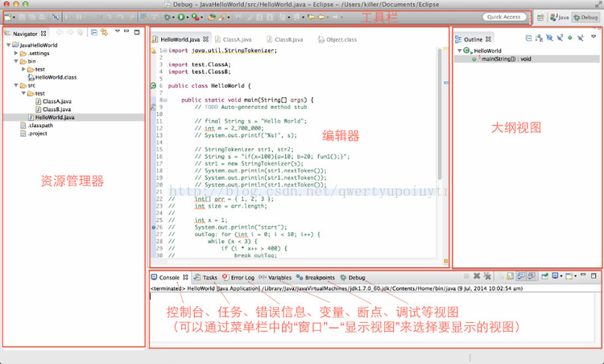The image size is (604, 364).
Task: Click the Run External Tools icon
Action: pyautogui.click(x=195, y=18)
